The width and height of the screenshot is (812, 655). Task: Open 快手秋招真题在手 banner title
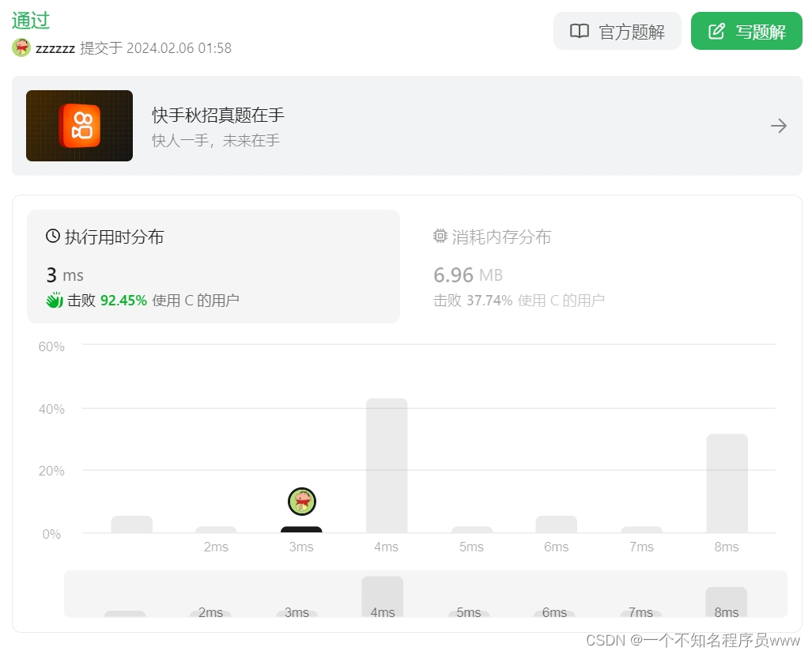pos(218,115)
